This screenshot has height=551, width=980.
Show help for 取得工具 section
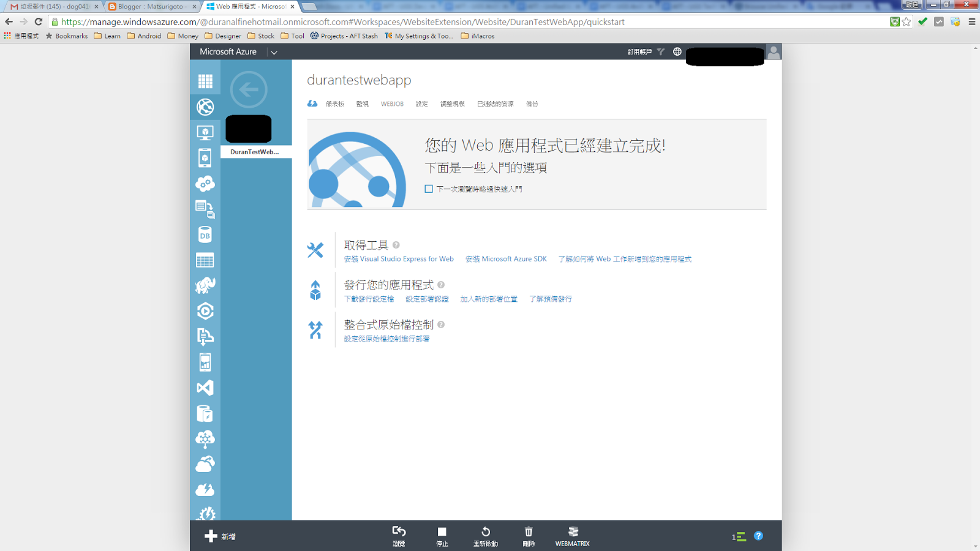point(396,245)
